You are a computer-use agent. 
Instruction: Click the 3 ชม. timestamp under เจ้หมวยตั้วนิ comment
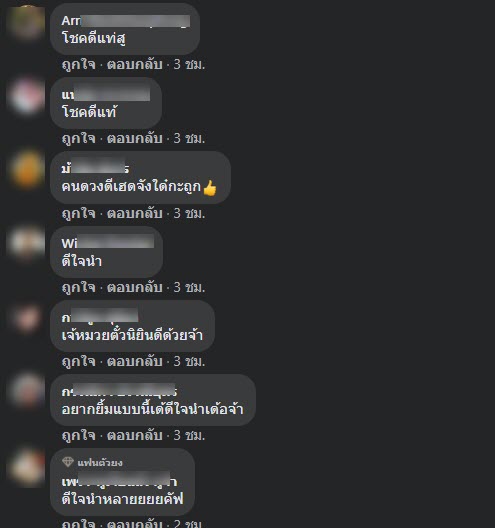point(189,361)
